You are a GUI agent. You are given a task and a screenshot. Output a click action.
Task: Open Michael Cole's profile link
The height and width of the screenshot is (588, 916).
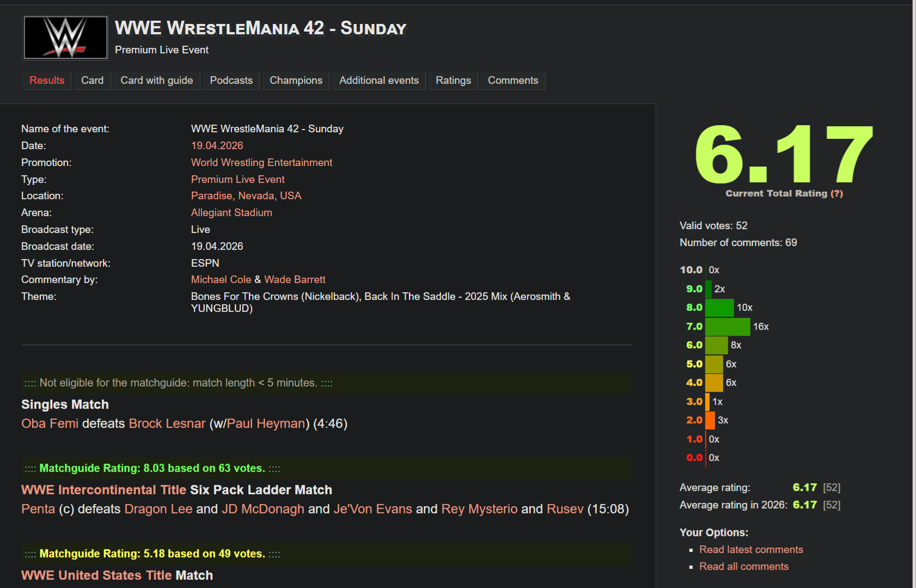click(x=221, y=279)
